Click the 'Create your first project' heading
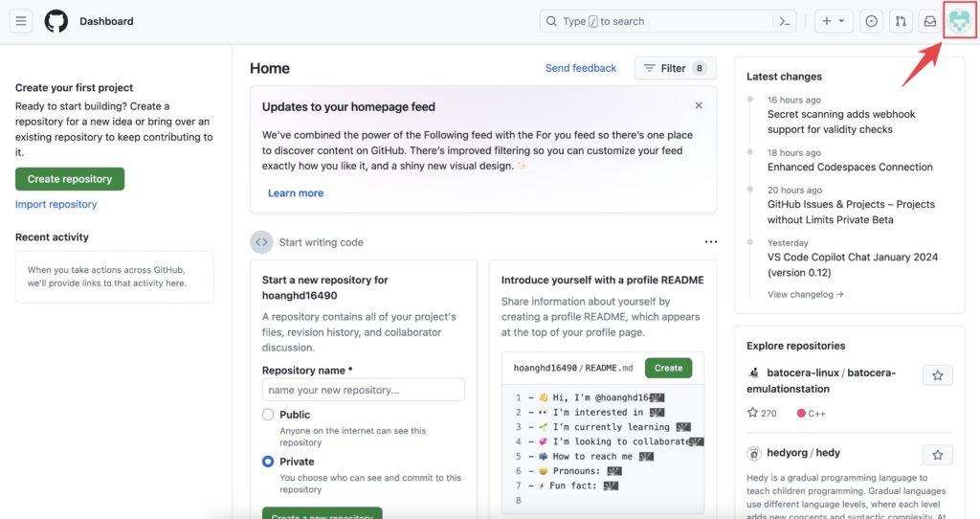The width and height of the screenshot is (980, 519). click(x=74, y=87)
